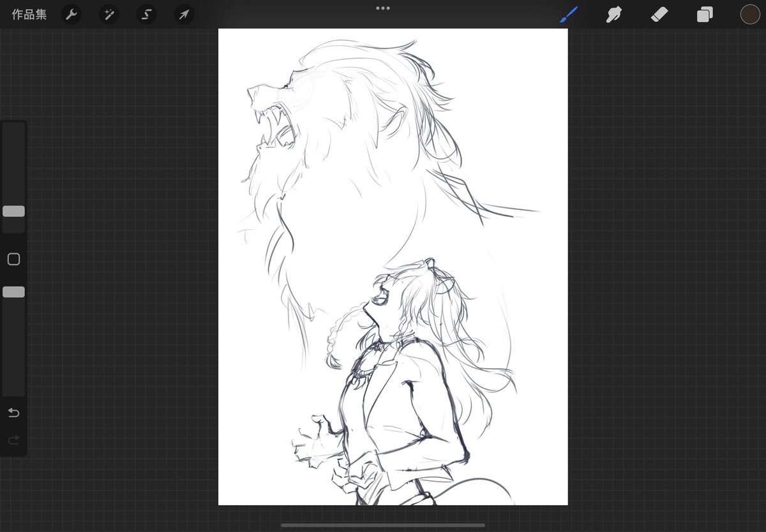The height and width of the screenshot is (532, 766).
Task: Open the Adjustments magic wand menu
Action: coord(109,15)
